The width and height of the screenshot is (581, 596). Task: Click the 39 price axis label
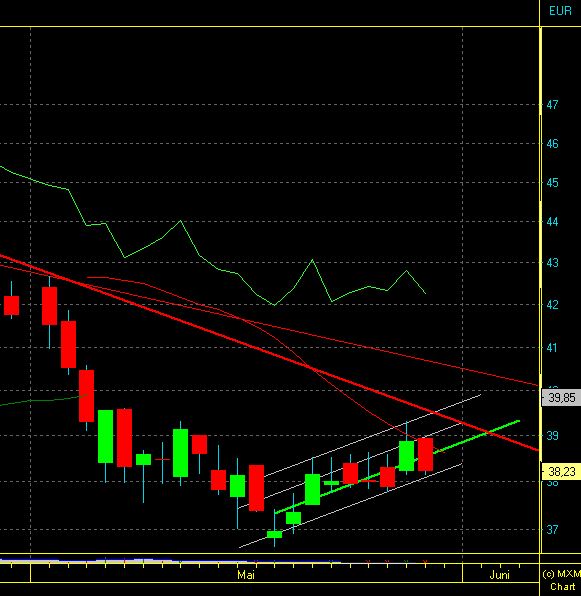coord(552,436)
